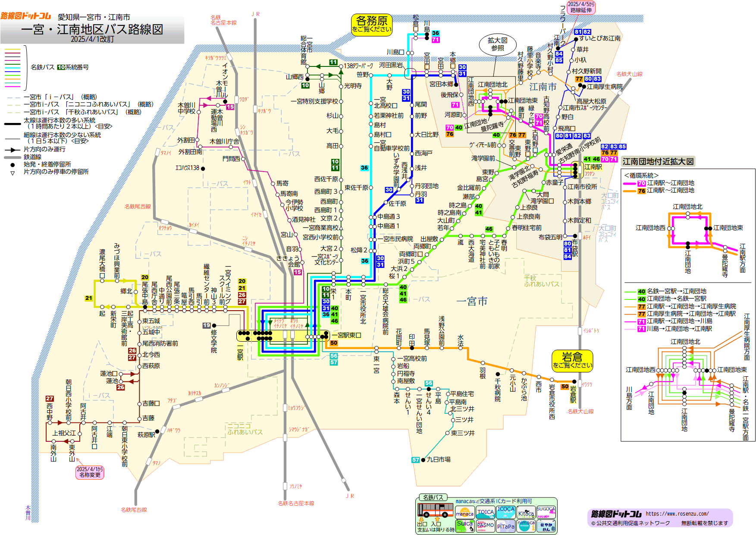Screen dimensions: 756x535
Task: Click the 上祖父江 stop label
Action: tap(64, 433)
